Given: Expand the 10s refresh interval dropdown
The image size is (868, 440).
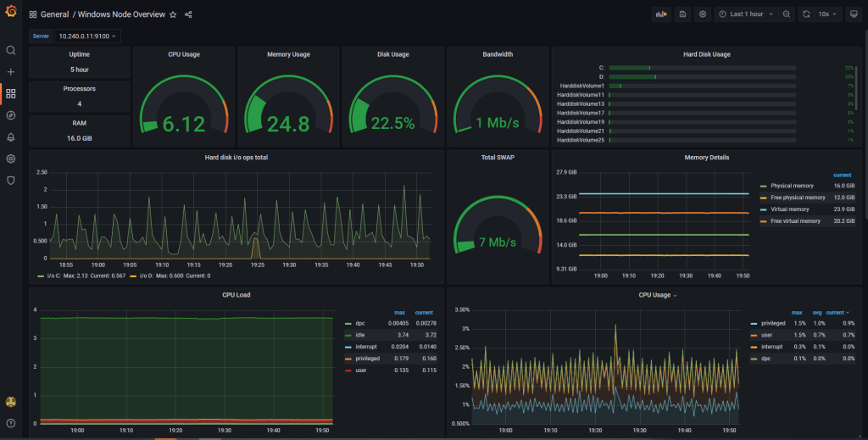Looking at the screenshot, I should tap(828, 14).
